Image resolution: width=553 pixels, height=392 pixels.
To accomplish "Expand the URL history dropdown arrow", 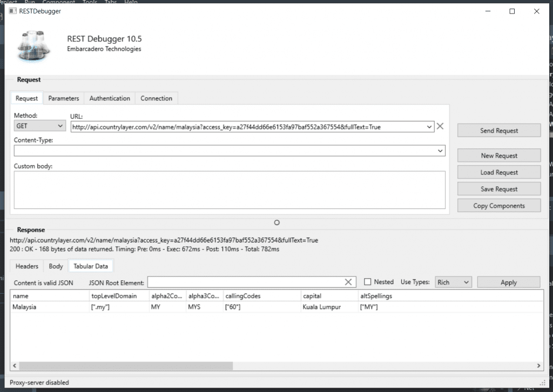I will click(x=429, y=127).
